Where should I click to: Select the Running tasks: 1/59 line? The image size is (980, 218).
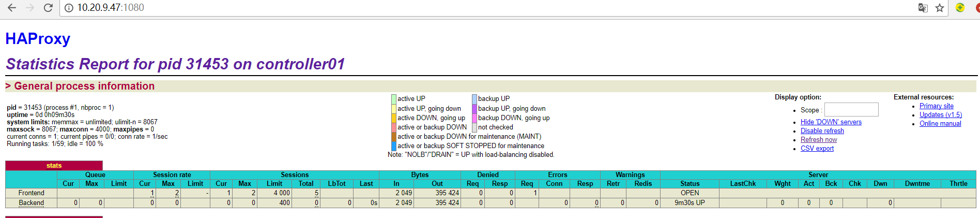click(x=55, y=143)
